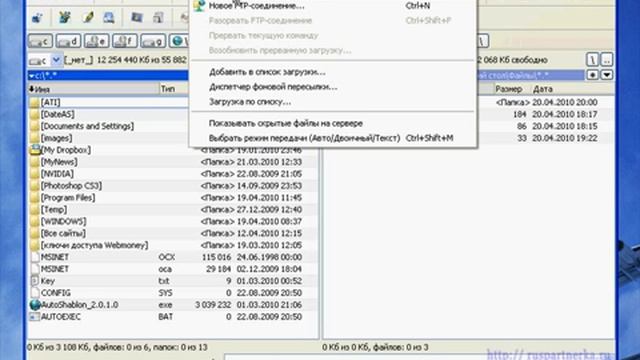Click the [Program Files] folder icon
This screenshot has width=640, height=360.
pyautogui.click(x=35, y=198)
